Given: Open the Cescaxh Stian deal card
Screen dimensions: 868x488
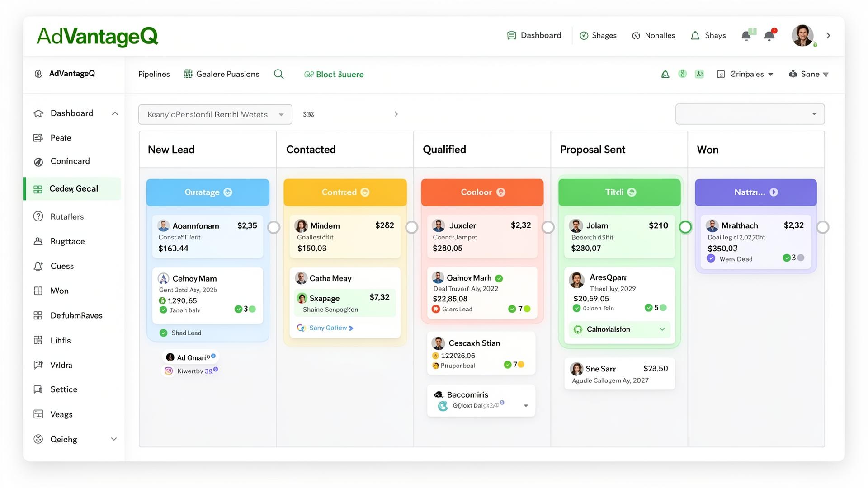Looking at the screenshot, I should tap(481, 353).
